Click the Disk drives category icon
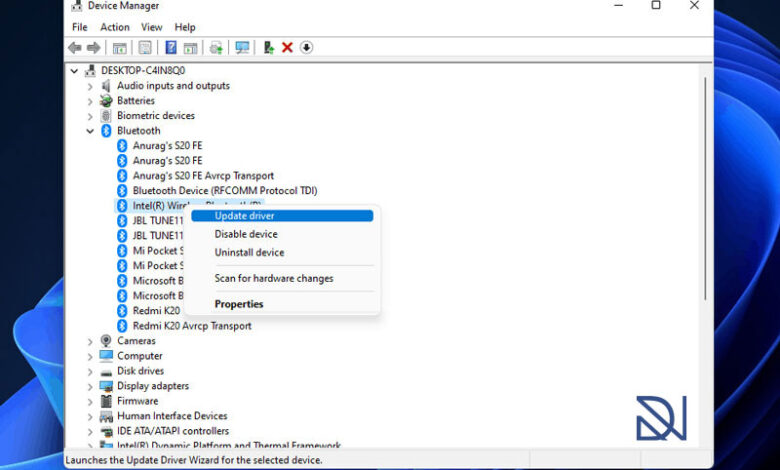The image size is (780, 470). pyautogui.click(x=106, y=372)
